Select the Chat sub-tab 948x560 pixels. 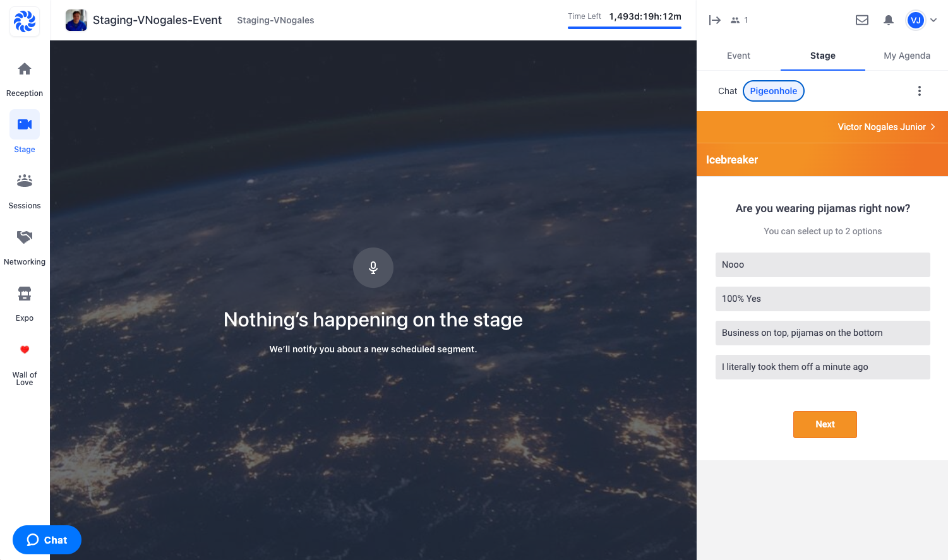point(728,91)
